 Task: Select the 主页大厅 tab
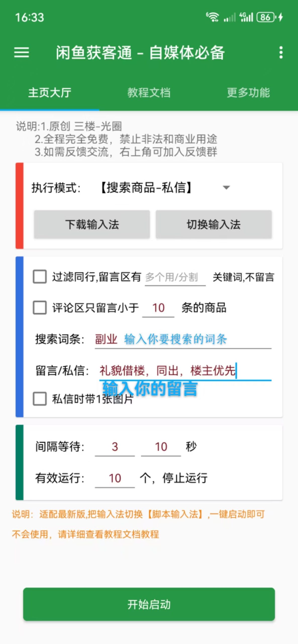click(49, 93)
